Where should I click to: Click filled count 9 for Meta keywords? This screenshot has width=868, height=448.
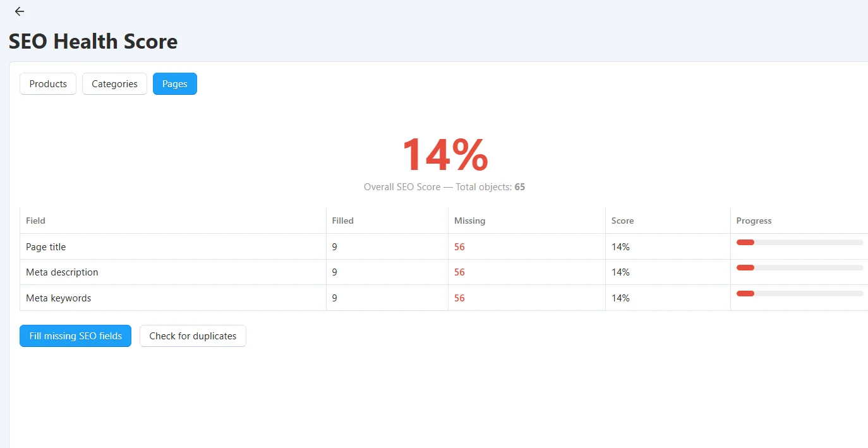[x=335, y=298]
